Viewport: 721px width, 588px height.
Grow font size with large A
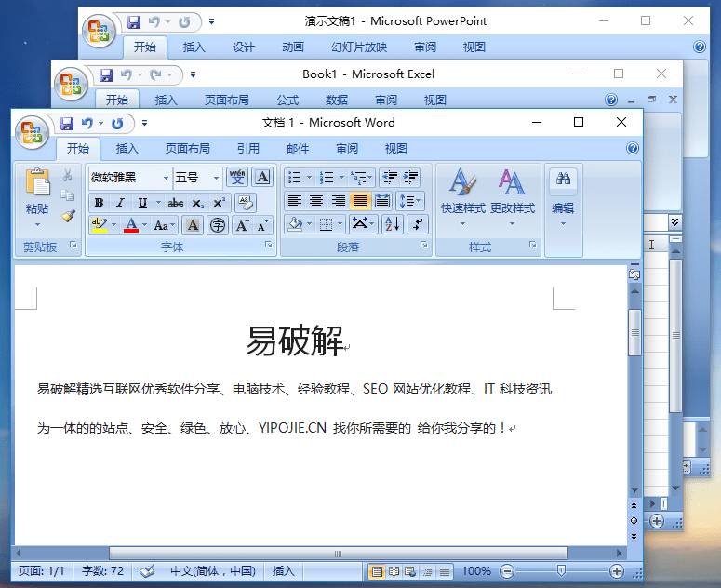242,225
